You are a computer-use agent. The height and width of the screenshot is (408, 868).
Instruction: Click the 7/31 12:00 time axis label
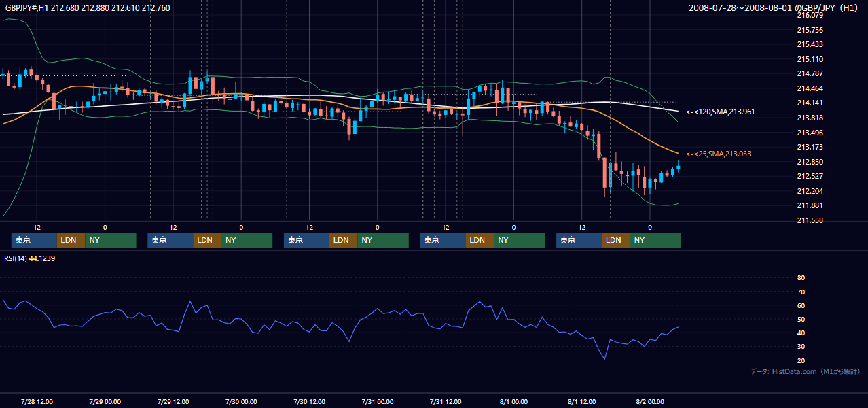pyautogui.click(x=446, y=401)
